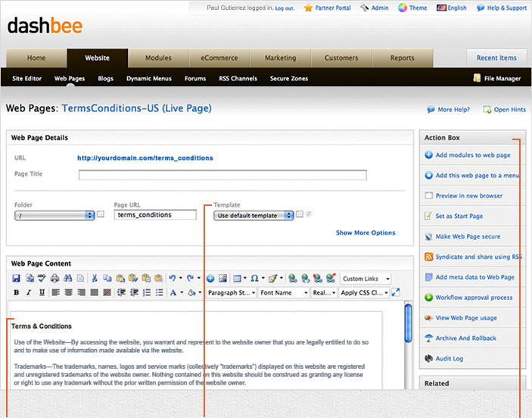Open Secure Zones submenu item
The image size is (532, 418).
289,79
